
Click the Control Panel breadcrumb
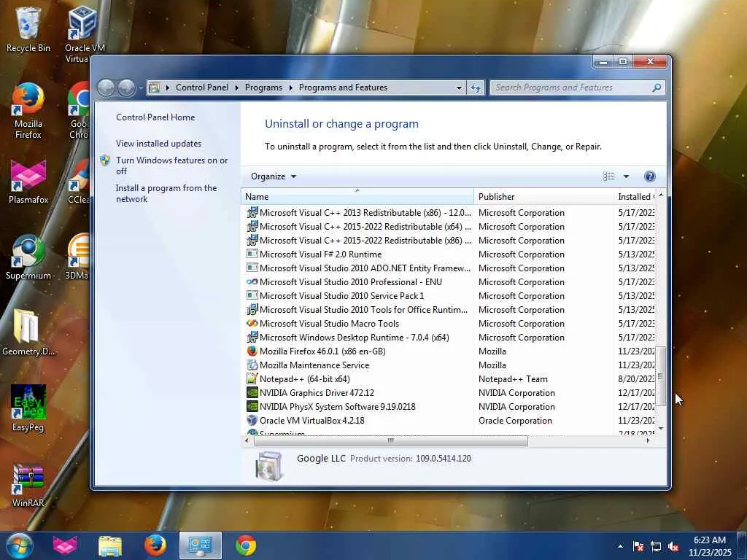[x=202, y=87]
